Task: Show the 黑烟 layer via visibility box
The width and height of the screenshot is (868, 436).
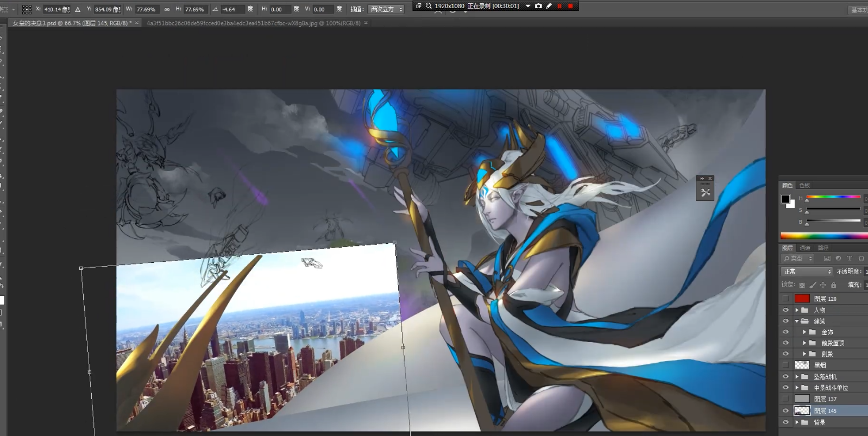Action: coord(785,365)
